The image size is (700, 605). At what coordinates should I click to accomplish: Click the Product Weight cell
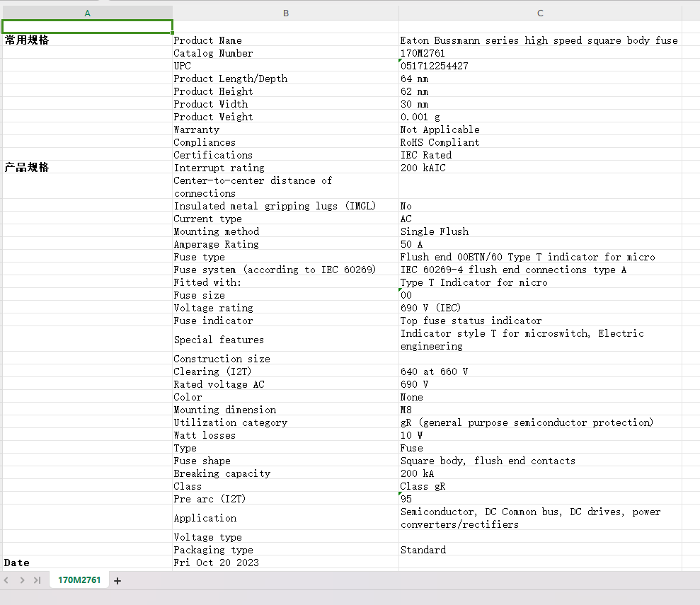[286, 117]
